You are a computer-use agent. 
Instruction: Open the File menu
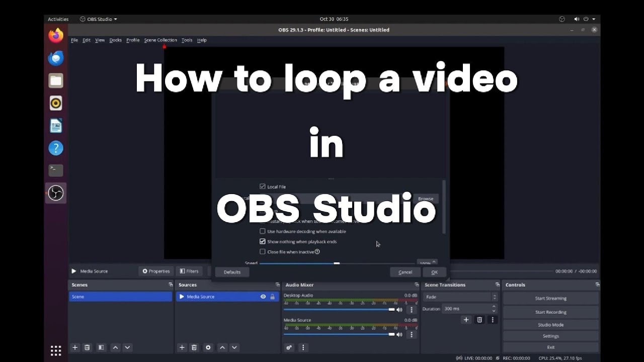click(74, 40)
